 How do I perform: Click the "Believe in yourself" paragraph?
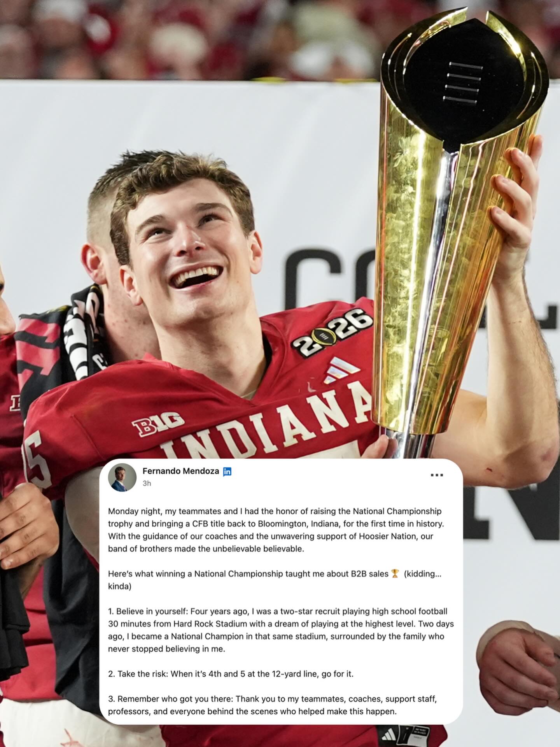pyautogui.click(x=281, y=630)
